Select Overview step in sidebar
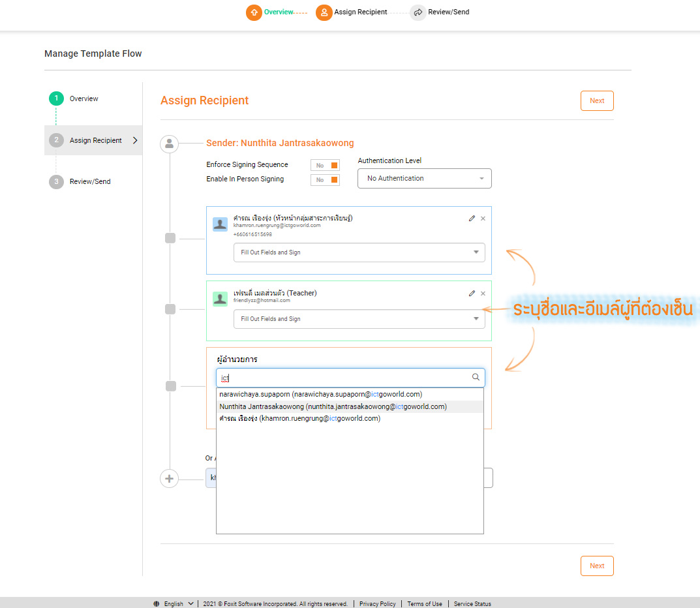This screenshot has width=700, height=608. [x=84, y=99]
